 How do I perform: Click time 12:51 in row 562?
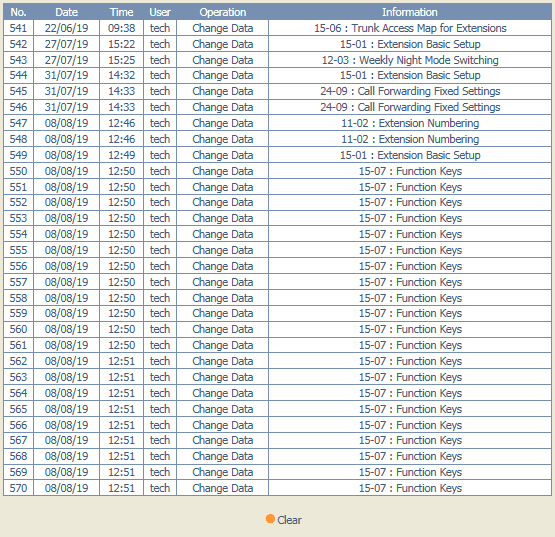[121, 361]
